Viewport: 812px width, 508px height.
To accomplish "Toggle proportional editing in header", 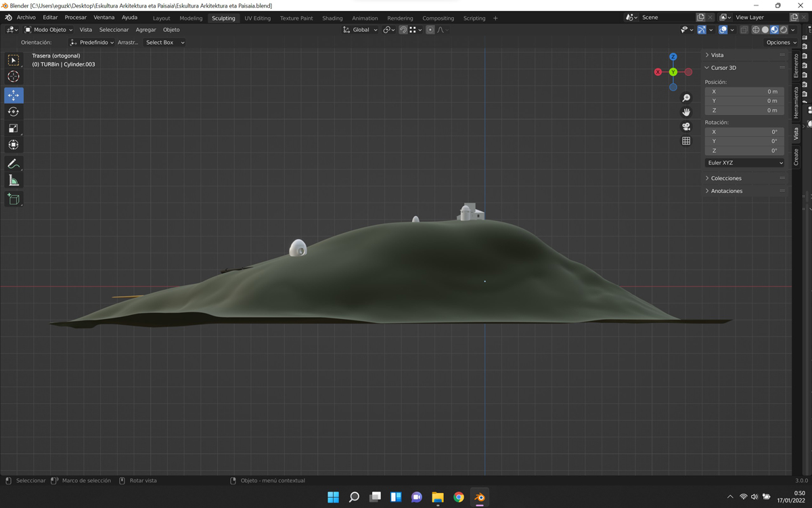I will pos(430,30).
